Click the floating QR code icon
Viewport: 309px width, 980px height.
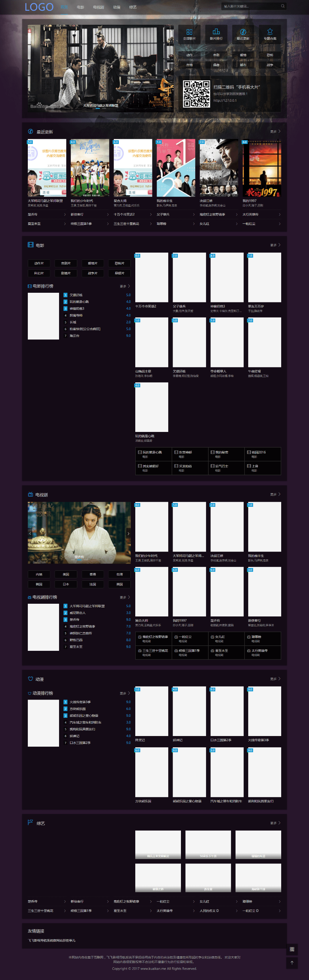coord(292,949)
